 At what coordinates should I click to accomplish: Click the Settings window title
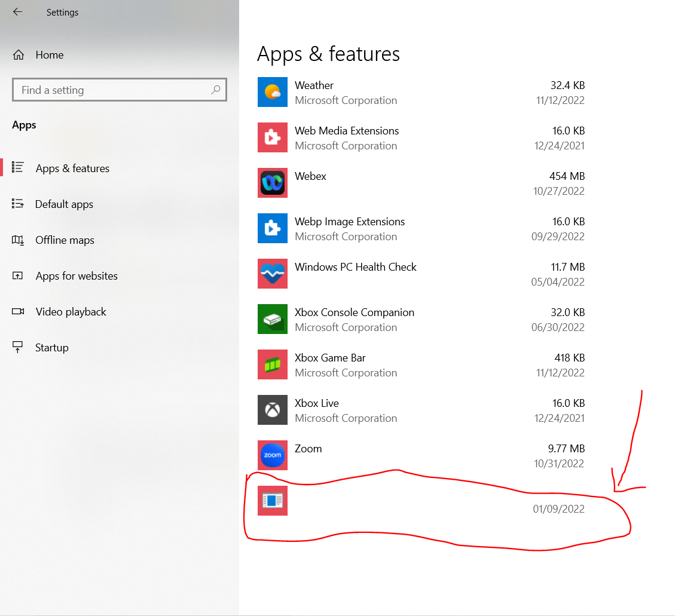[x=62, y=13]
